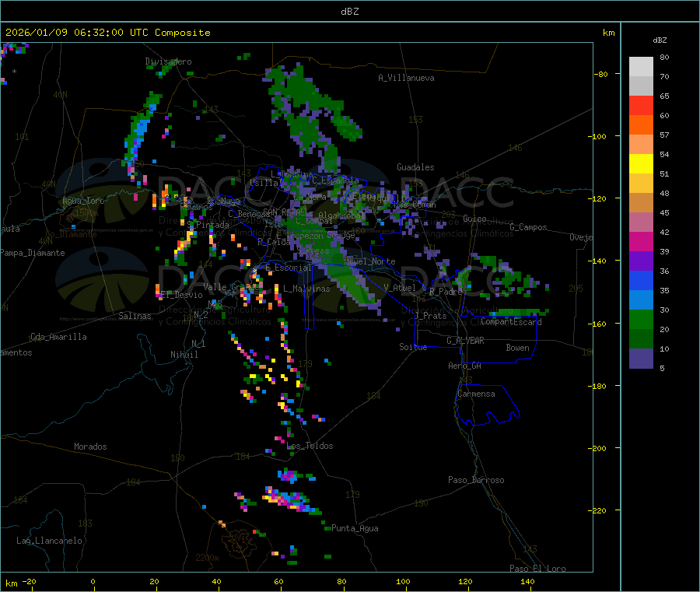
Task: Click the Bowen map label
Action: pos(517,348)
